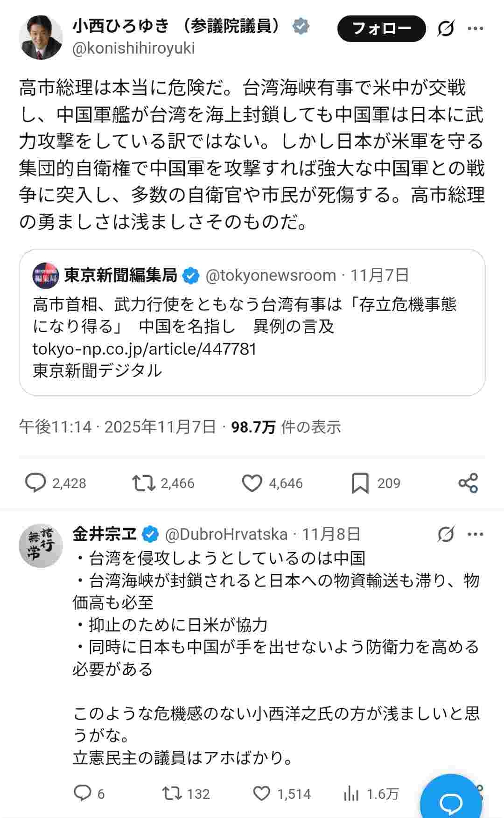The width and height of the screenshot is (504, 818).
Task: Open 金井宗ヱ's profile avatar
Action: coord(41,545)
